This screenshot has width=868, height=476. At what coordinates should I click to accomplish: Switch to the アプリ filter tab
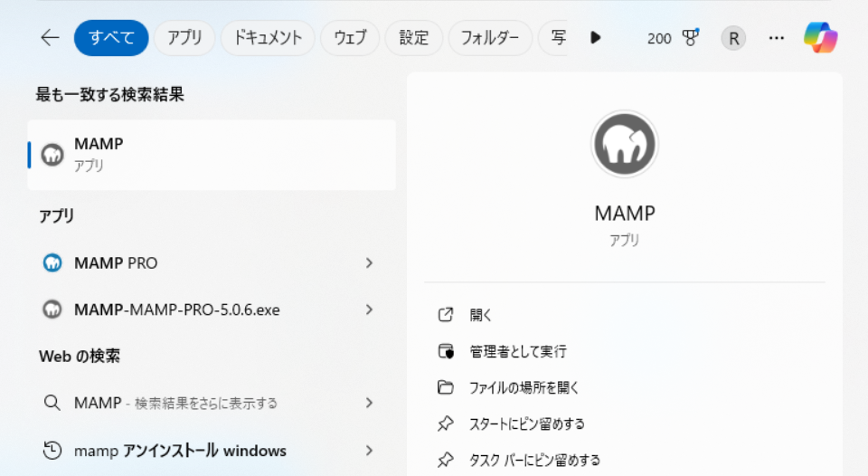[x=184, y=38]
